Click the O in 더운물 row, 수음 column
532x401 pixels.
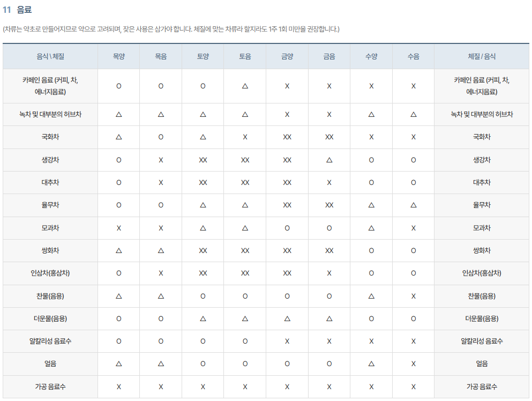(413, 318)
